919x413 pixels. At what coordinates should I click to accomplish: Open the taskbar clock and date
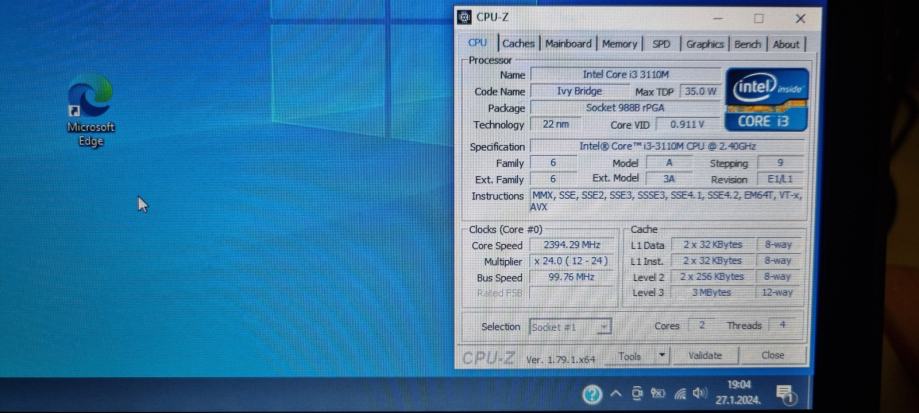[x=738, y=392]
